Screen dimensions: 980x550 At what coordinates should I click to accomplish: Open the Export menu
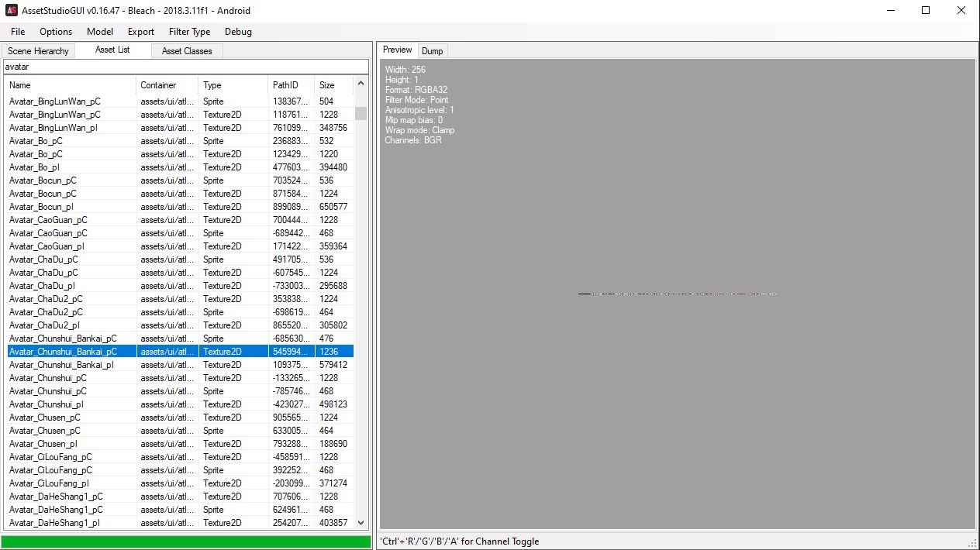[141, 32]
